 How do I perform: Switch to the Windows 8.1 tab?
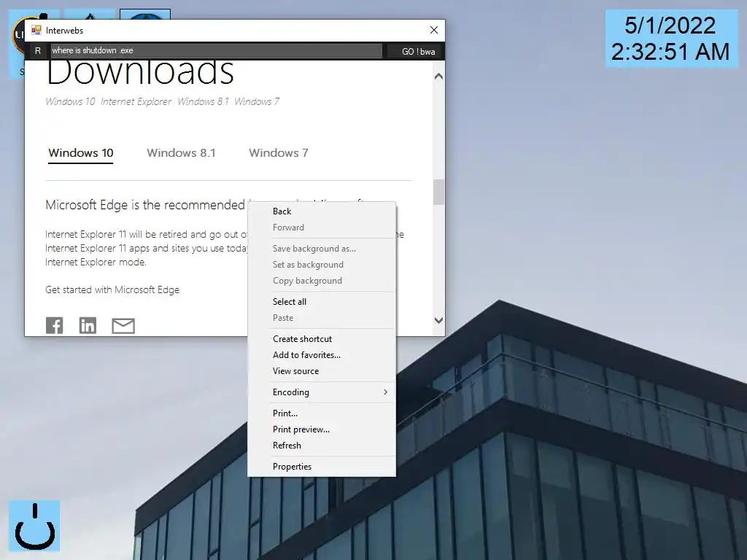coord(181,153)
